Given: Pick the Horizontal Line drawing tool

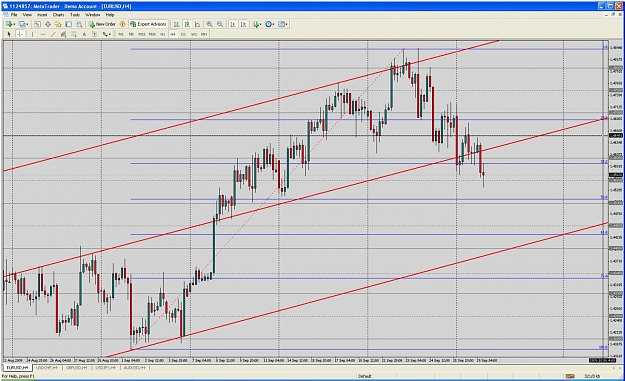Looking at the screenshot, I should pyautogui.click(x=43, y=34).
